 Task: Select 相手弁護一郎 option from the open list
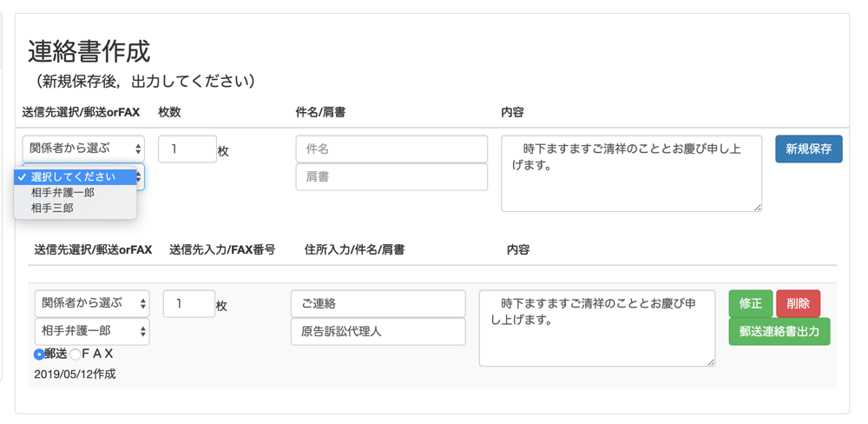coord(62,193)
